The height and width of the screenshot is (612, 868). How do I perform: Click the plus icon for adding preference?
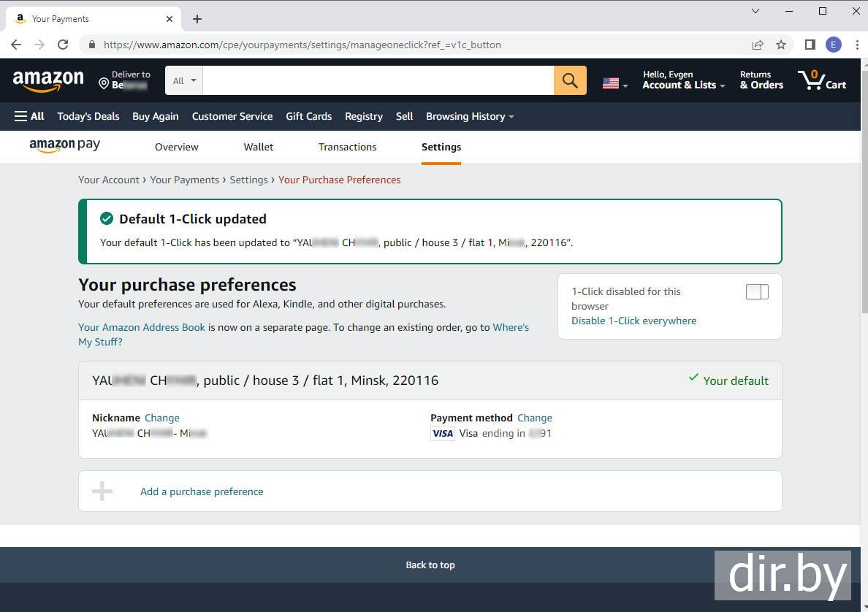[x=102, y=491]
